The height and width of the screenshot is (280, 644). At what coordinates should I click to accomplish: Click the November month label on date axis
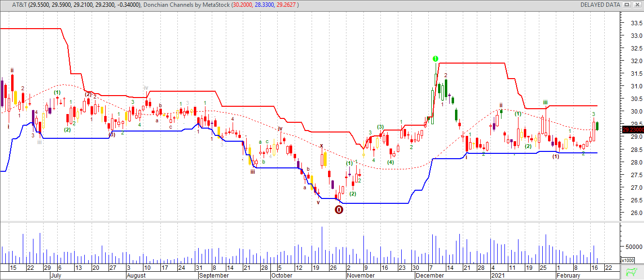(361, 275)
